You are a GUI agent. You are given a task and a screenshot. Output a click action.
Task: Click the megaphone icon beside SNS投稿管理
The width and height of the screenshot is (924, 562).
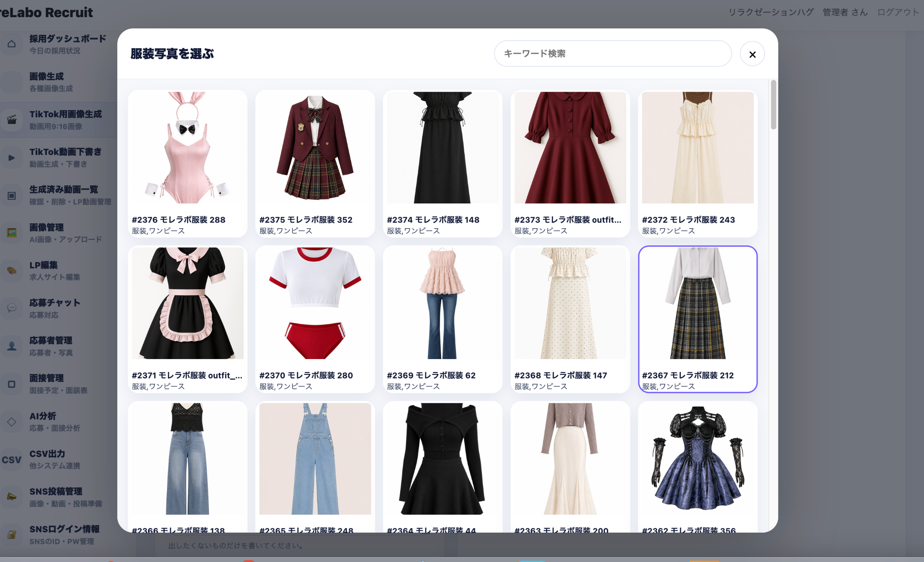click(x=12, y=497)
